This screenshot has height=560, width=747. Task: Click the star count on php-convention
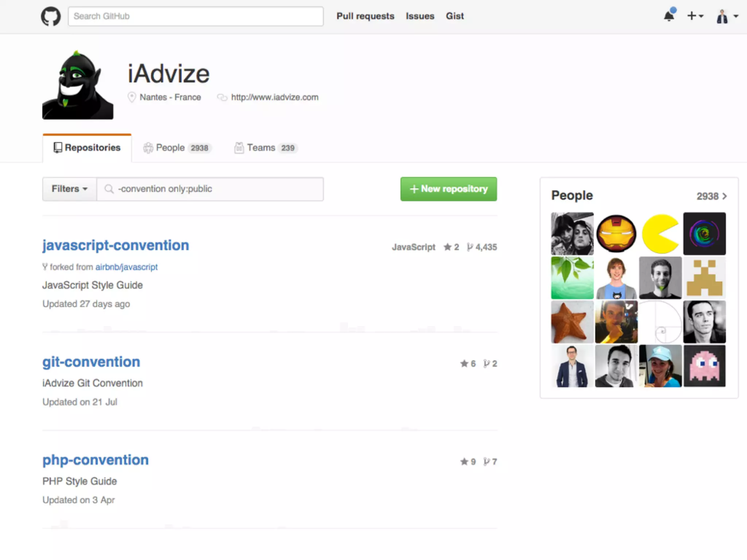tap(468, 462)
